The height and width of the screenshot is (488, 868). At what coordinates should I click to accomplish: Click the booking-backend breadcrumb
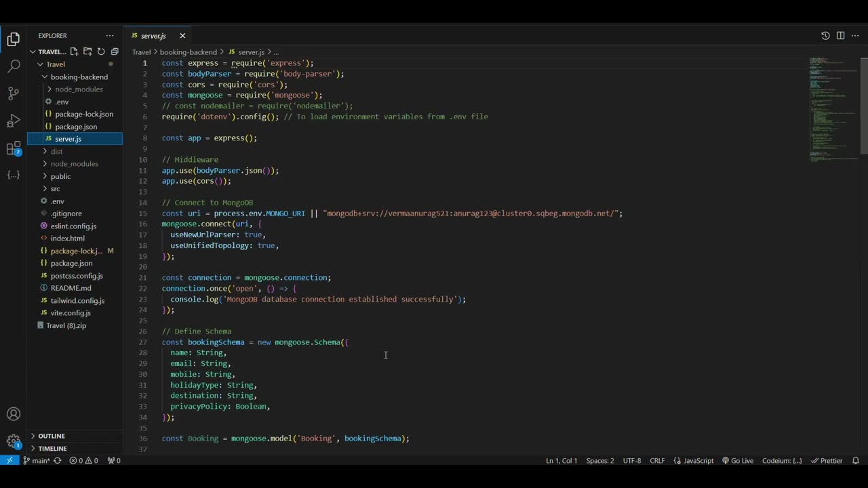[189, 52]
